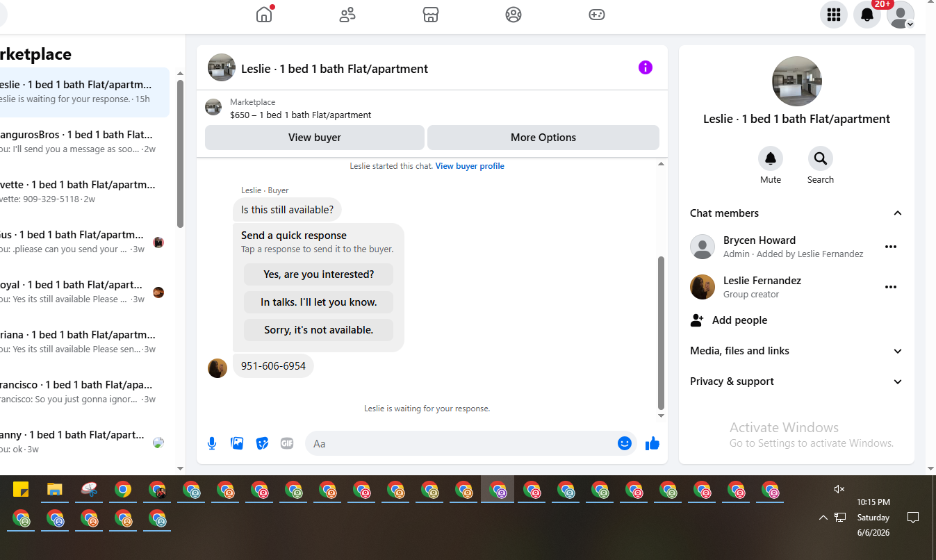Click Add people to the chat
The image size is (936, 560).
click(729, 320)
